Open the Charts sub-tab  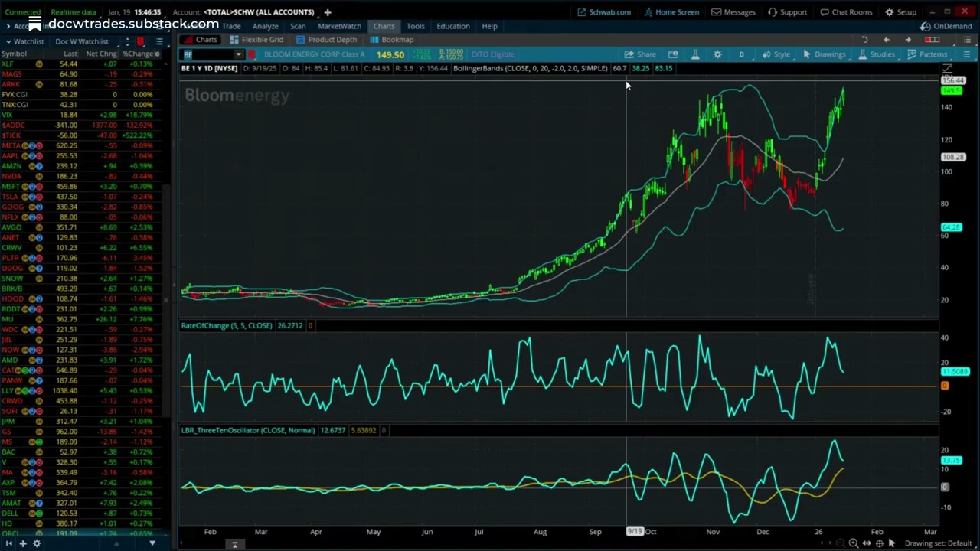[x=201, y=40]
